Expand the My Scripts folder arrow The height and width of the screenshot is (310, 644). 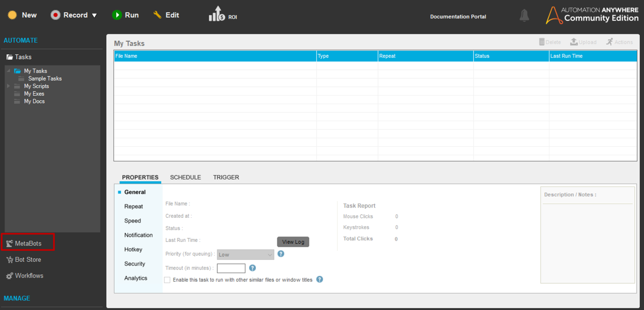(8, 86)
